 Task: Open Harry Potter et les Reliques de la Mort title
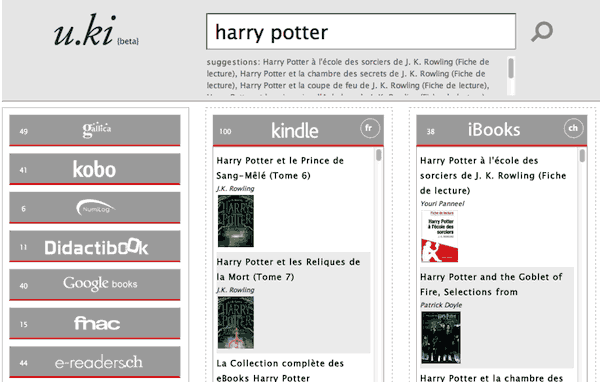[288, 269]
